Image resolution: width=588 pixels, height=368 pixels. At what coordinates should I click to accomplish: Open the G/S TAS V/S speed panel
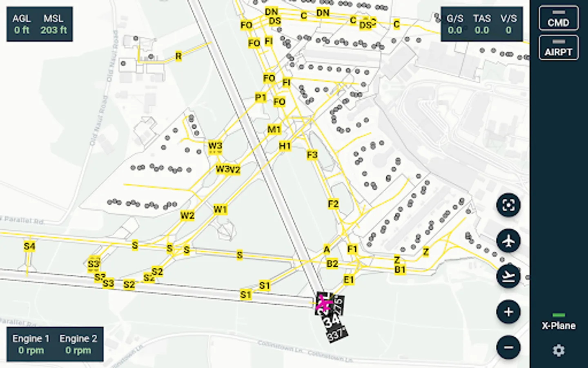tap(482, 24)
